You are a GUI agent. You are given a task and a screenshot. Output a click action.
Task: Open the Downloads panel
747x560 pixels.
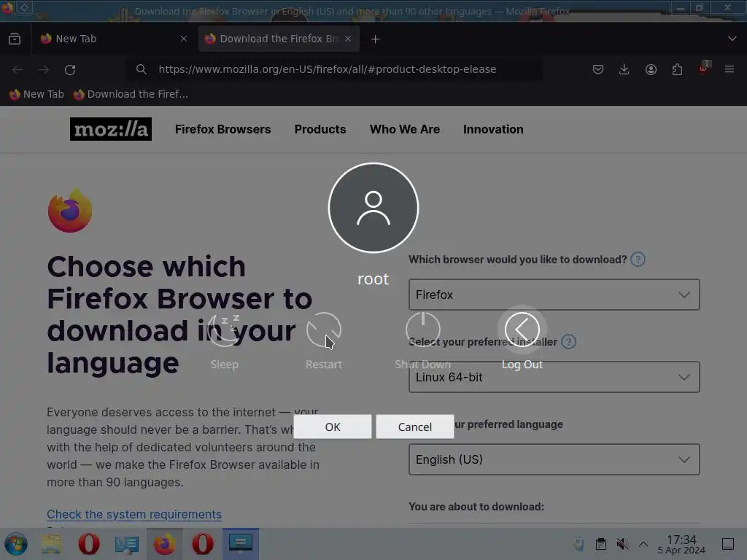pos(624,69)
